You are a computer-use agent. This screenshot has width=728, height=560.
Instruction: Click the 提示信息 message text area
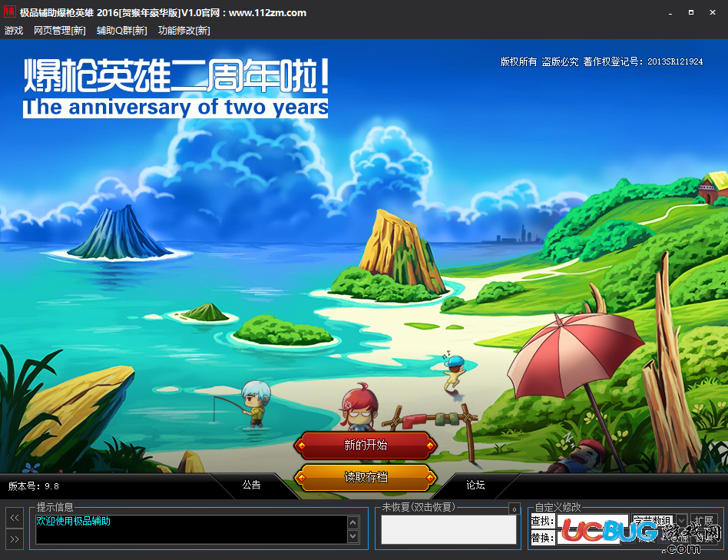191,529
